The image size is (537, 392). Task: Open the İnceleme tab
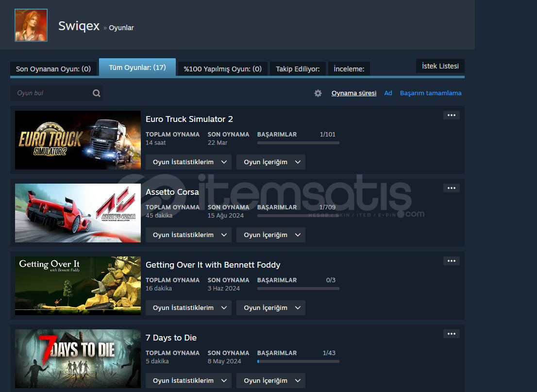coord(349,69)
